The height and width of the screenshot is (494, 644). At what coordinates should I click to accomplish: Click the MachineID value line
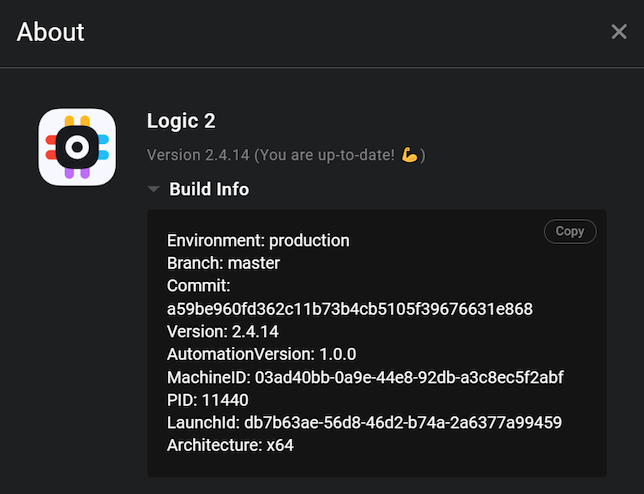(x=365, y=377)
